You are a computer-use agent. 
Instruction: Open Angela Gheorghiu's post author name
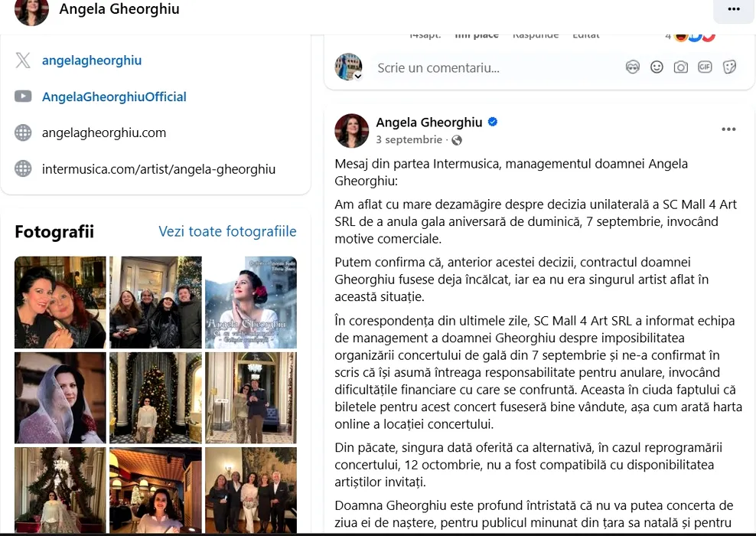point(429,123)
